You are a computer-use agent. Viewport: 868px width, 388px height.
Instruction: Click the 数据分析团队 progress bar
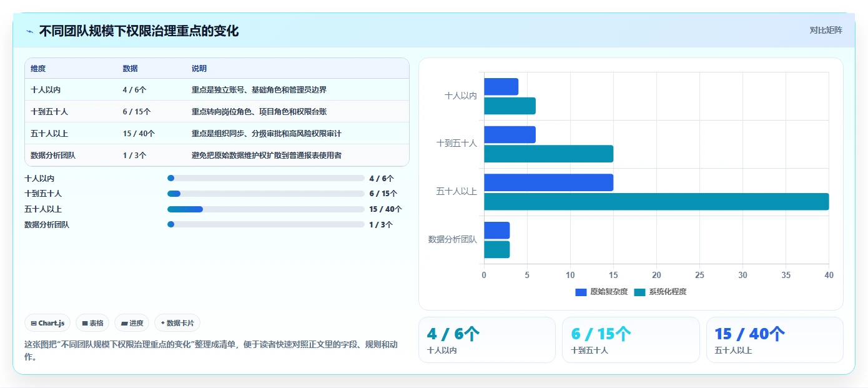point(266,224)
